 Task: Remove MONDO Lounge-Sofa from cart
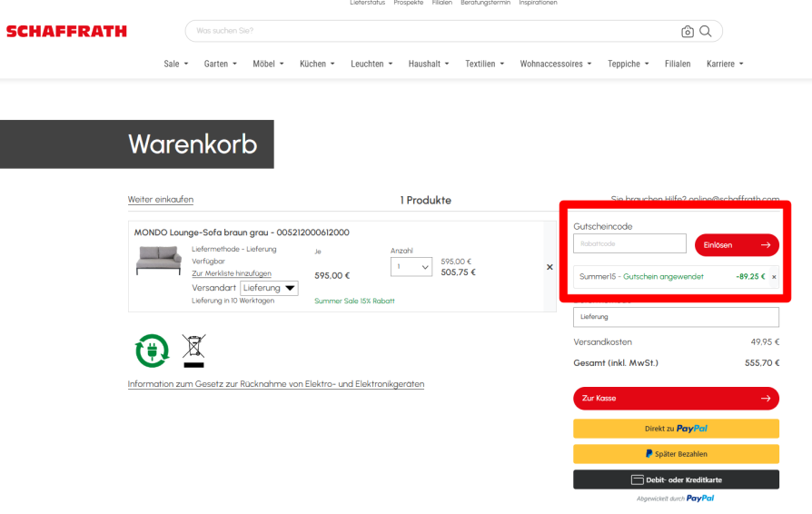tap(550, 267)
